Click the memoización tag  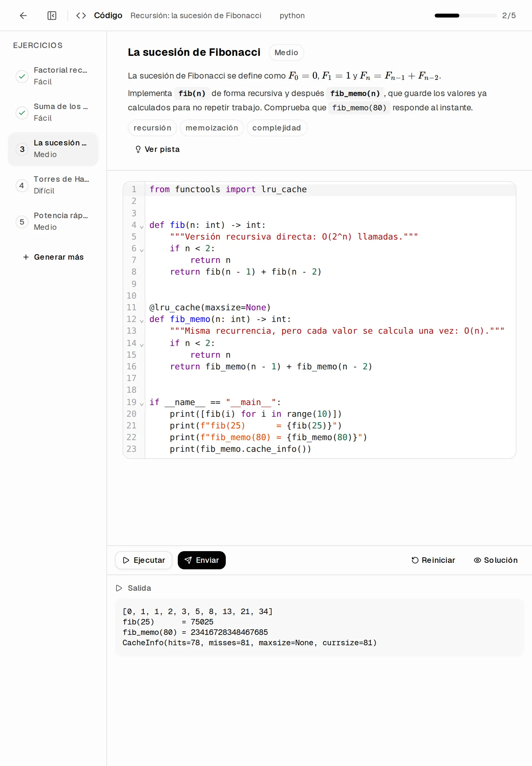click(x=212, y=128)
